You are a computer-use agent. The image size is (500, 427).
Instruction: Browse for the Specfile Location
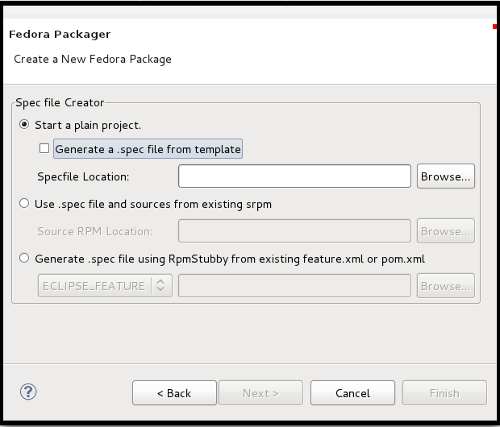[x=446, y=176]
